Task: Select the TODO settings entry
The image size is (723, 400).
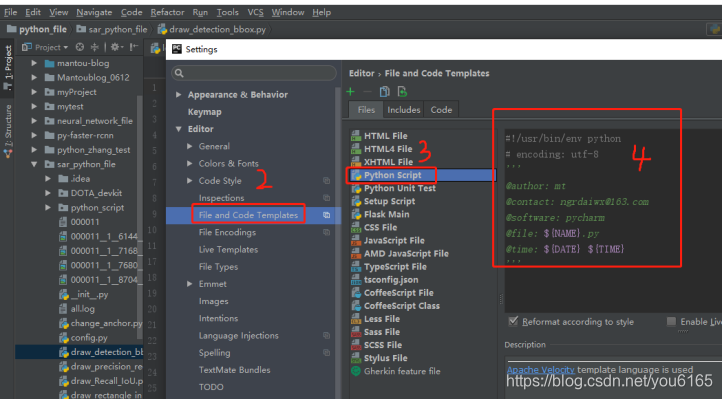Action: (x=211, y=387)
